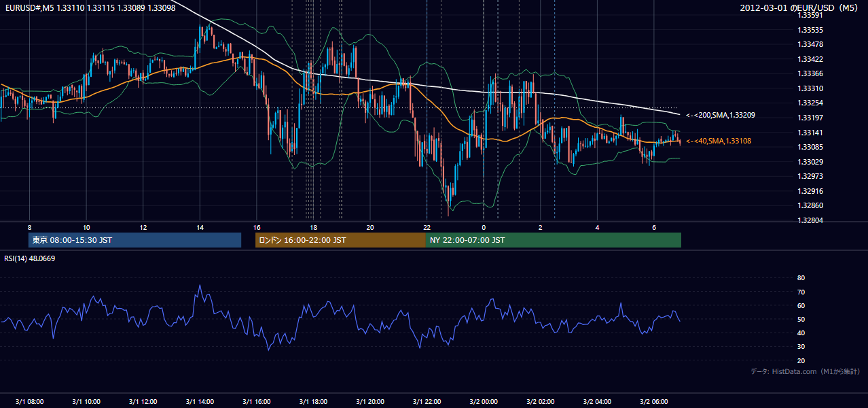Click hour tick 0 under the price chart
Screen dimensions: 868x408
tap(484, 227)
